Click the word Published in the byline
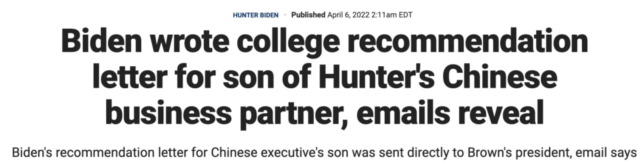 (x=308, y=15)
